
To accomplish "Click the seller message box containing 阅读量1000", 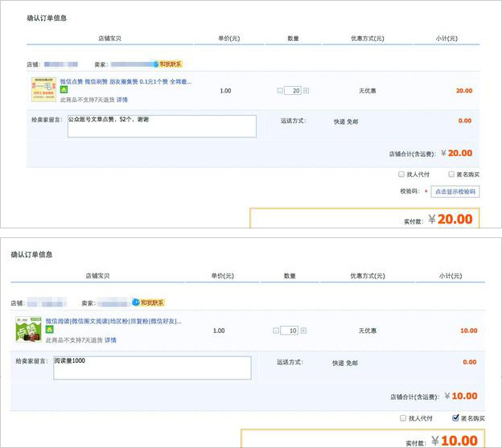I will pyautogui.click(x=152, y=368).
